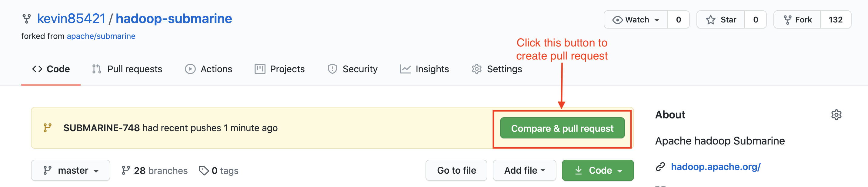
Task: Click the fork icon beside repository name
Action: point(27,19)
